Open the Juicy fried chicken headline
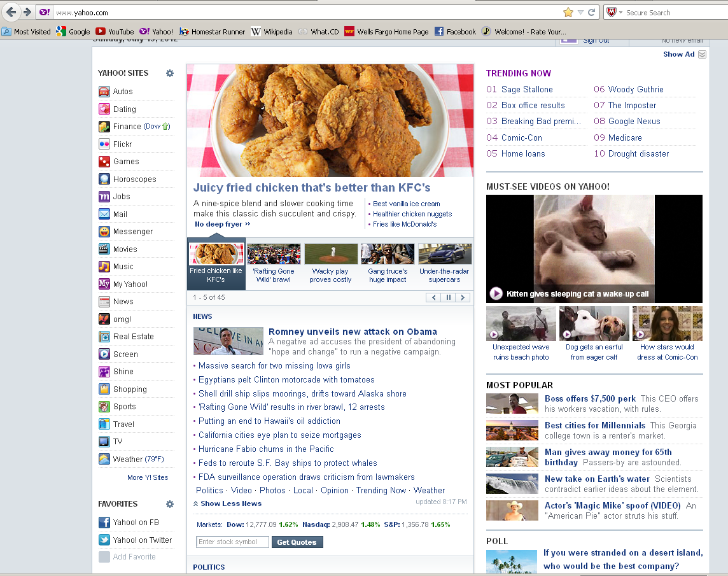This screenshot has height=576, width=728. [x=312, y=188]
